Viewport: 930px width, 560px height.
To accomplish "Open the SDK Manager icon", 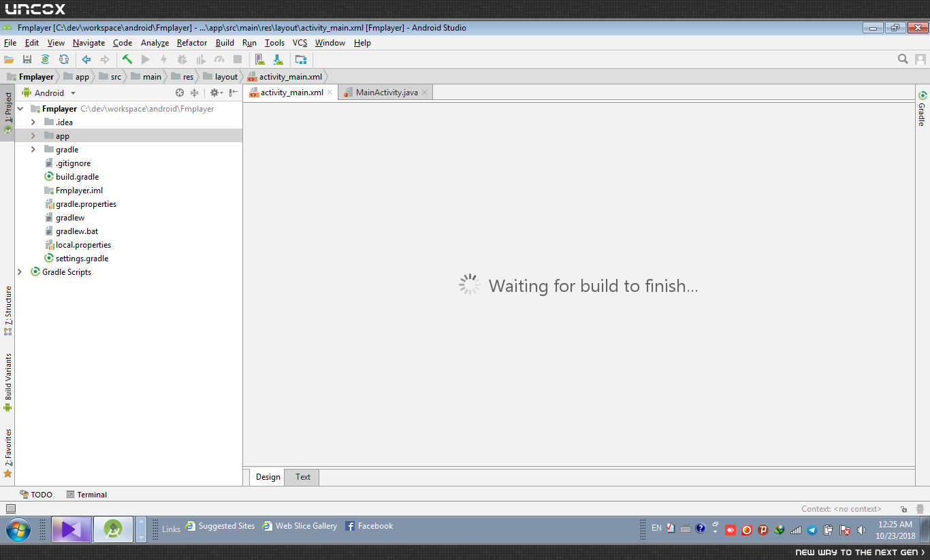I will (278, 60).
